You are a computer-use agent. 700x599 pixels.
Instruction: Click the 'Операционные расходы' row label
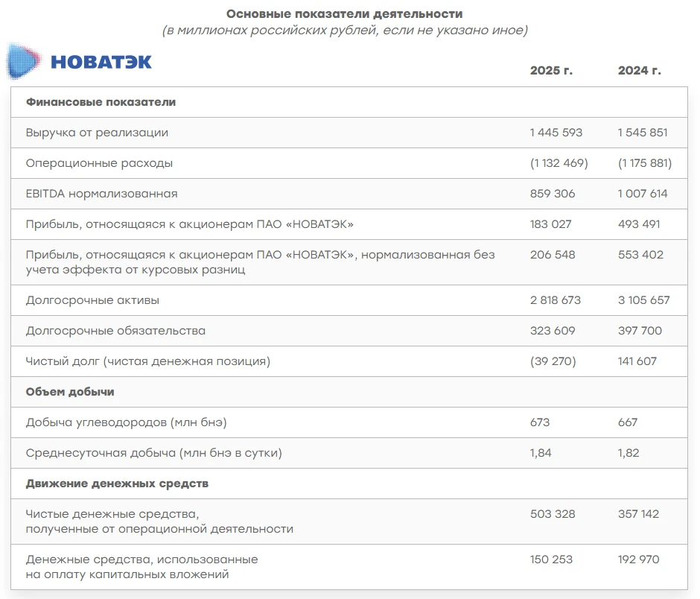coord(99,163)
